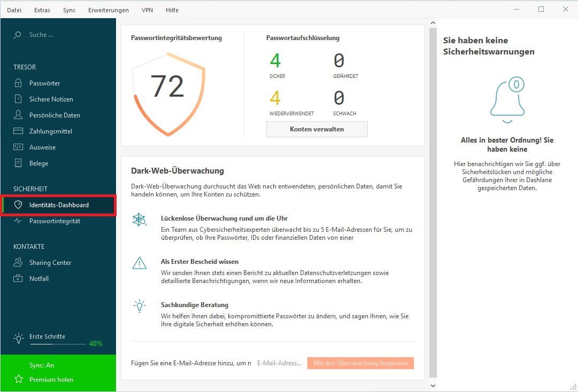The width and height of the screenshot is (578, 392).
Task: Open the Hilfe menu
Action: click(x=172, y=10)
